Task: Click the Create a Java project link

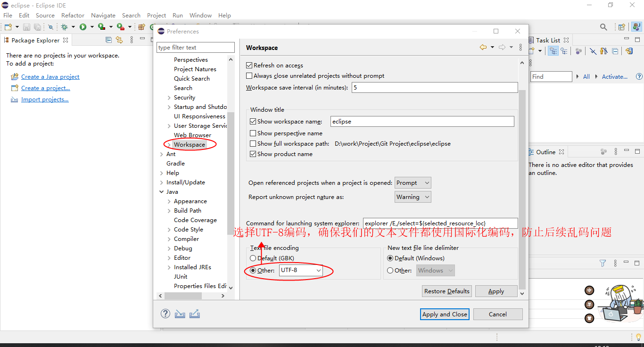Action: pos(50,77)
